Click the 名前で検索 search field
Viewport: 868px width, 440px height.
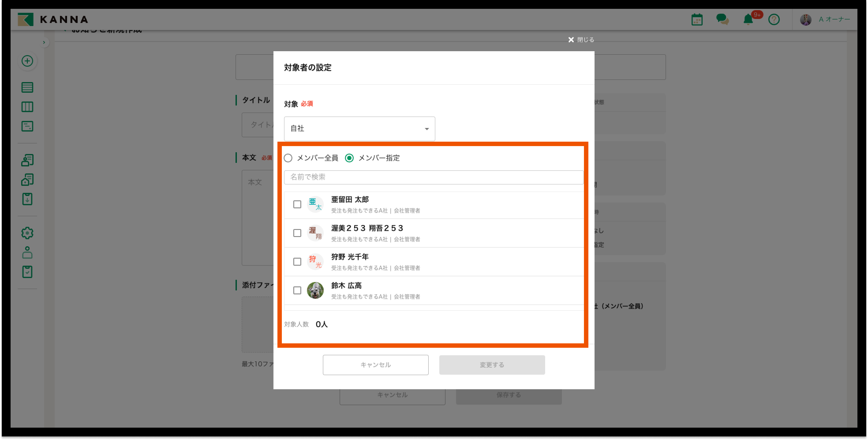[433, 177]
